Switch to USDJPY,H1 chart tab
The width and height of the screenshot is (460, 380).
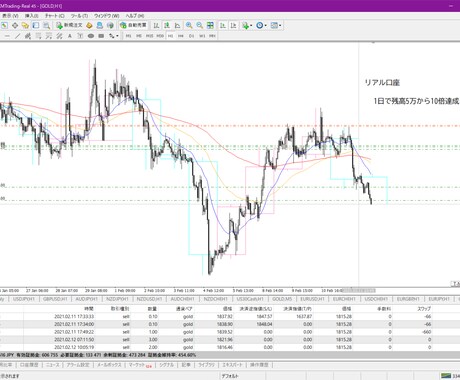click(x=24, y=299)
